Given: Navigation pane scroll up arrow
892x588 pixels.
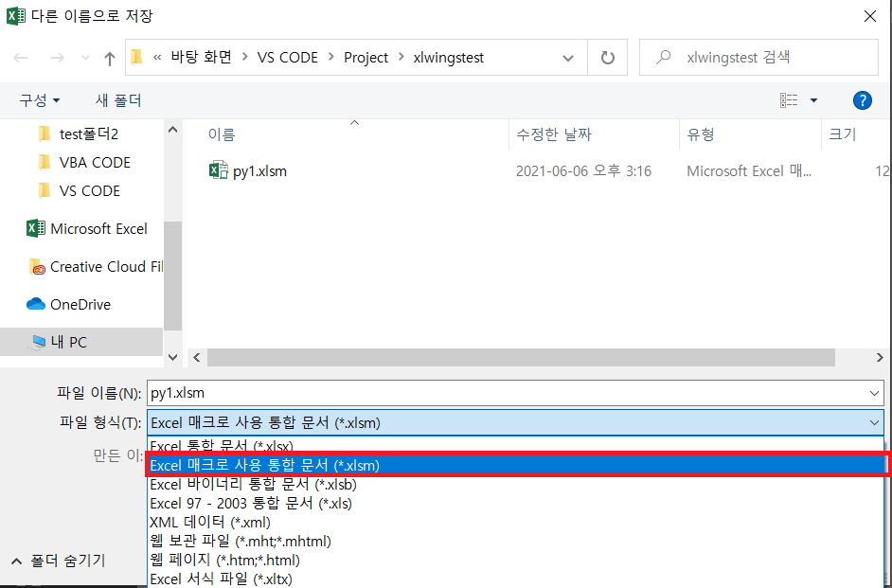Looking at the screenshot, I should [x=173, y=130].
